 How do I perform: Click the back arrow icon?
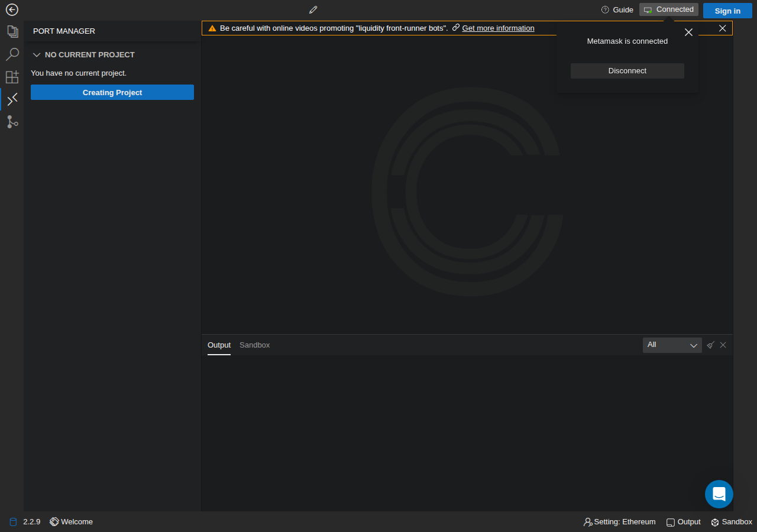tap(12, 10)
